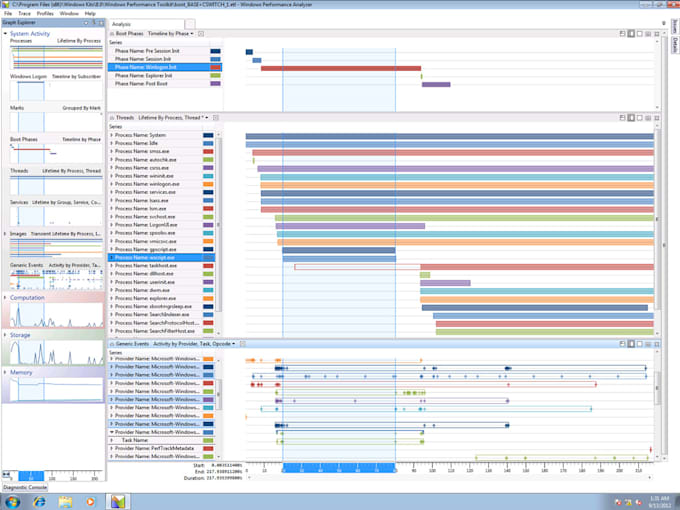Expand the Process Name: System row

111,135
